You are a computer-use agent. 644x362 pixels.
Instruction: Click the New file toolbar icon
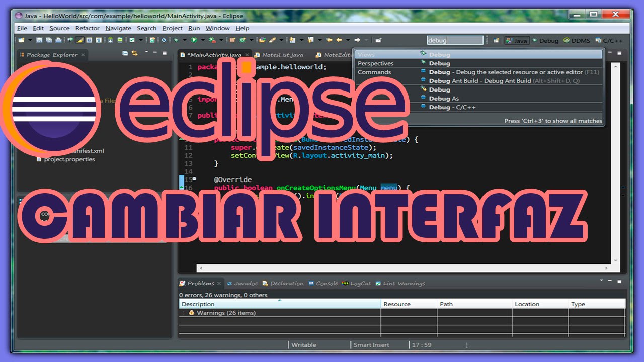21,40
